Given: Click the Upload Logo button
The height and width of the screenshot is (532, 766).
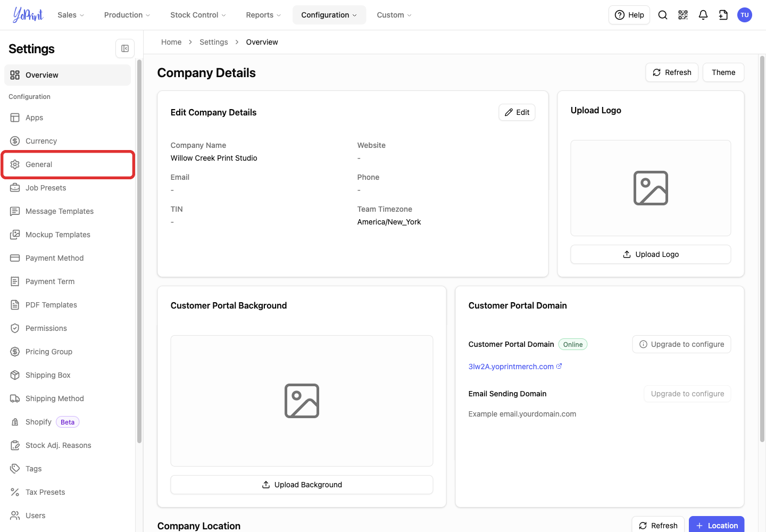Looking at the screenshot, I should pyautogui.click(x=651, y=254).
